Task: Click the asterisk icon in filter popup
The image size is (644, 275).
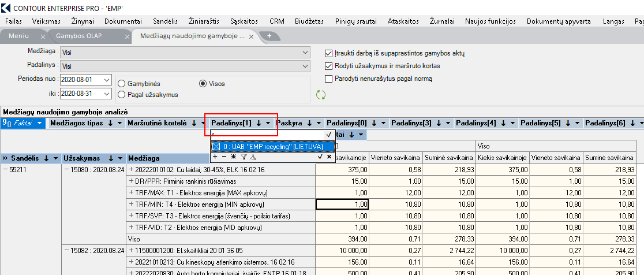Action: pyautogui.click(x=234, y=157)
